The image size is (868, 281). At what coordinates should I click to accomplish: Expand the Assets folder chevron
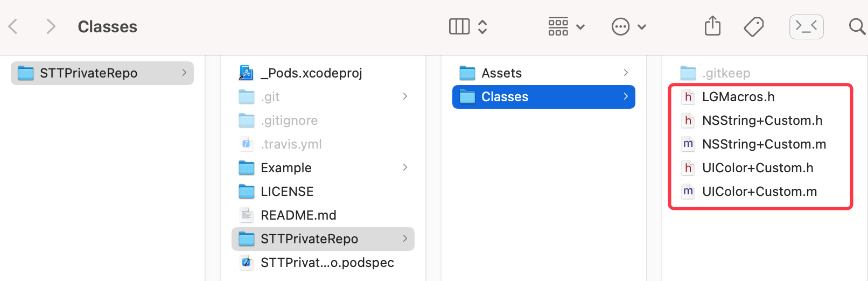626,73
